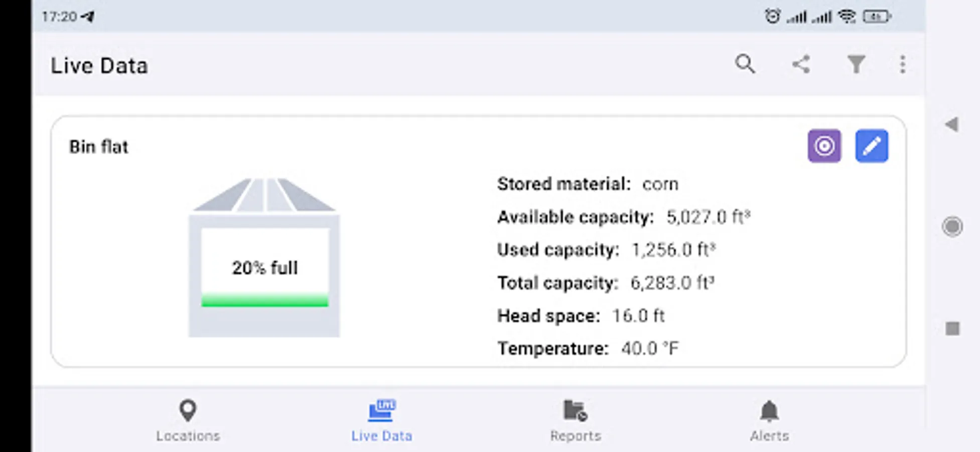The height and width of the screenshot is (452, 980).
Task: Tap the Bin flat card title
Action: pyautogui.click(x=99, y=147)
